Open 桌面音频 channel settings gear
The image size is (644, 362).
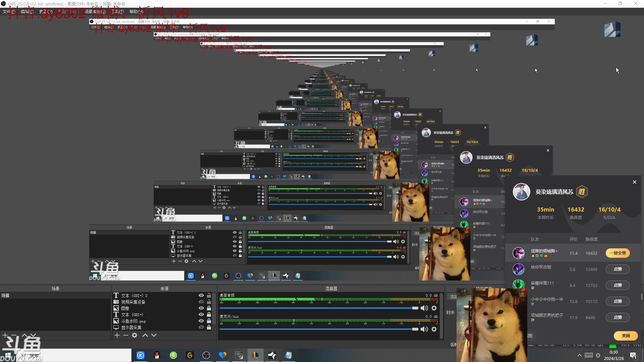coord(434,308)
